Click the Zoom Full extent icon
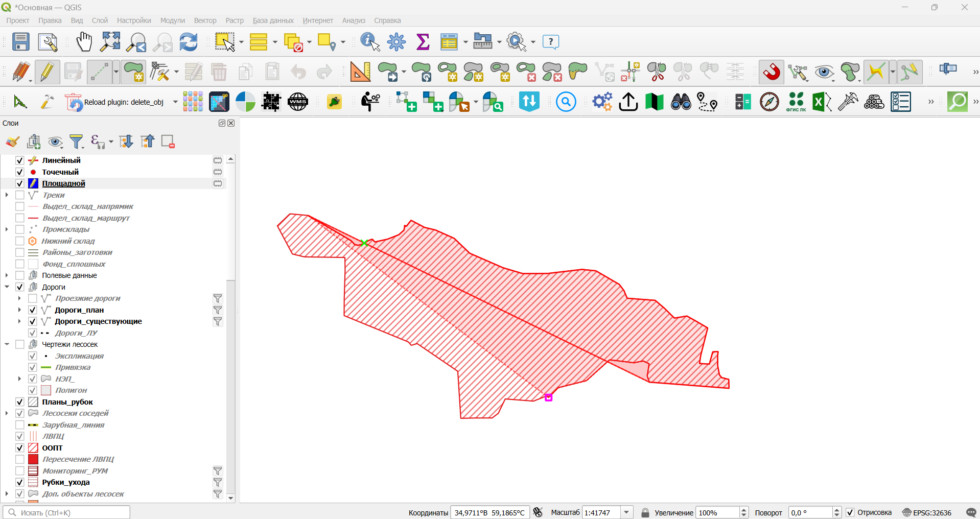 (x=110, y=42)
